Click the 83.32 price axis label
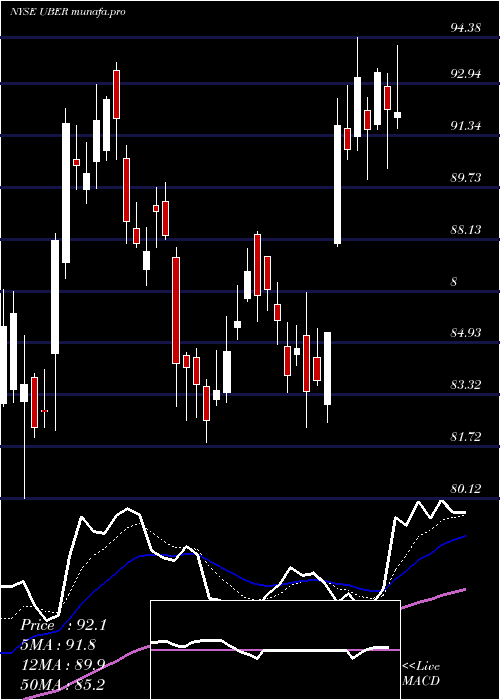Screen dimensions: 500x700 click(x=466, y=384)
